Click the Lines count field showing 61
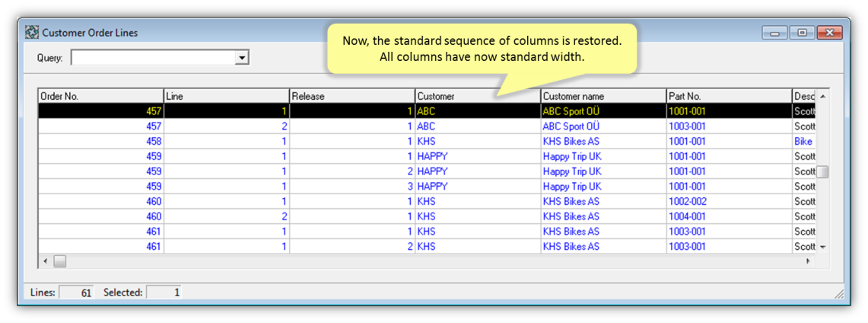This screenshot has width=868, height=323. [76, 292]
